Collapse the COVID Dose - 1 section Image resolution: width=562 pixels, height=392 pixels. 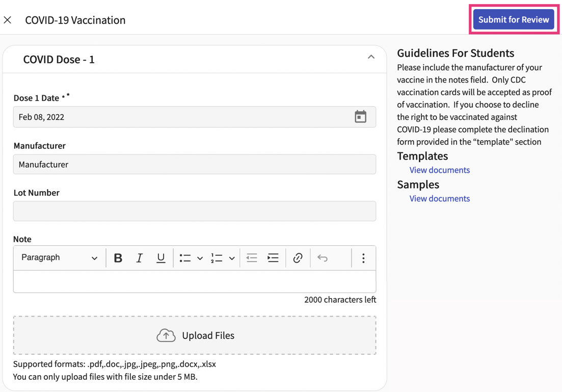point(371,57)
